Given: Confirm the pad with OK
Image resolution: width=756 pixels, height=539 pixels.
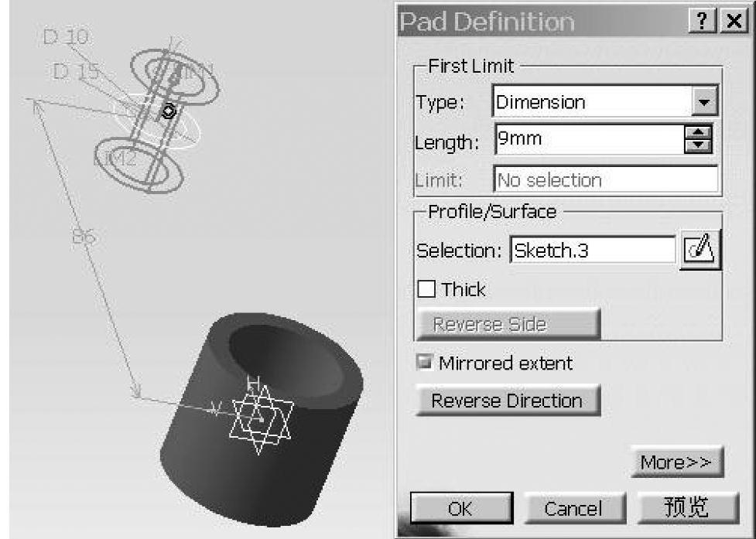Looking at the screenshot, I should (461, 508).
